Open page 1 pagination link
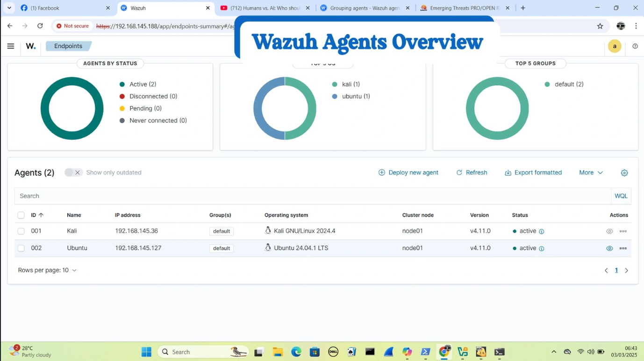This screenshot has width=644, height=361. coord(616,270)
